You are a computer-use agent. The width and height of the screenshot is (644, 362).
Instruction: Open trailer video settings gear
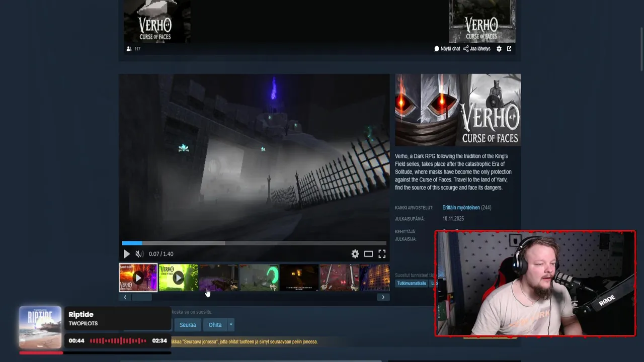click(x=355, y=254)
